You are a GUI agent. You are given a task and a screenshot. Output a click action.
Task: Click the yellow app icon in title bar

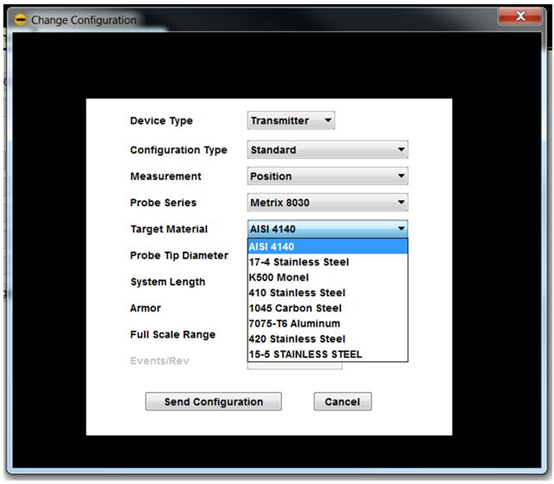pos(20,20)
